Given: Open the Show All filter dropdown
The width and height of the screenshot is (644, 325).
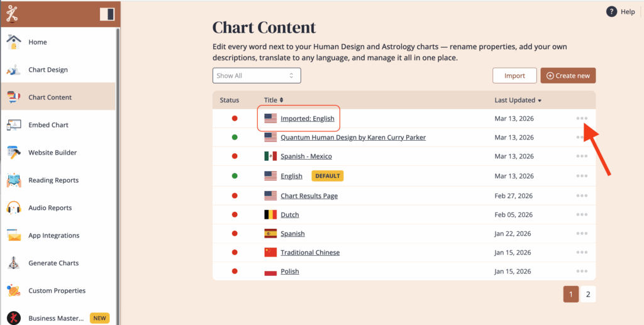Looking at the screenshot, I should [257, 75].
